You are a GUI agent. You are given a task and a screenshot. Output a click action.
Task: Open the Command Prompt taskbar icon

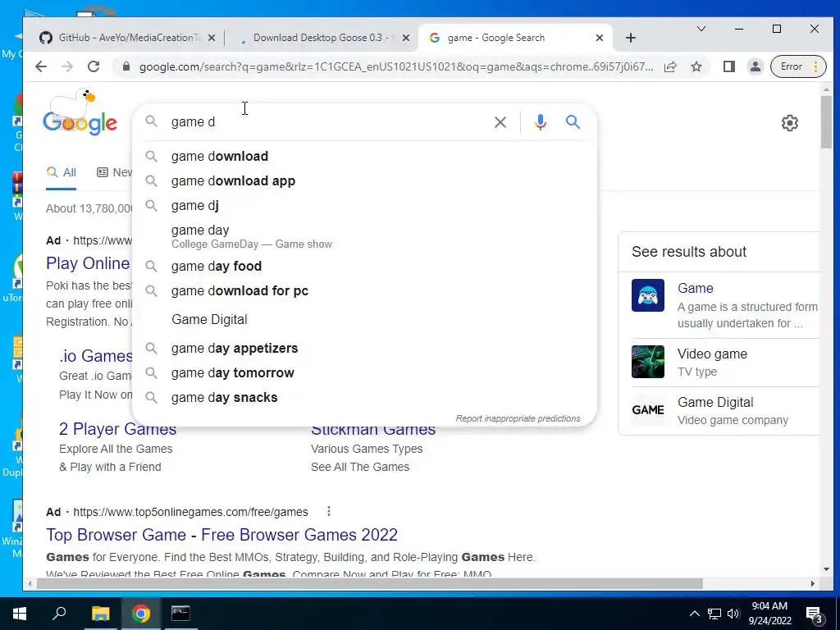click(180, 614)
